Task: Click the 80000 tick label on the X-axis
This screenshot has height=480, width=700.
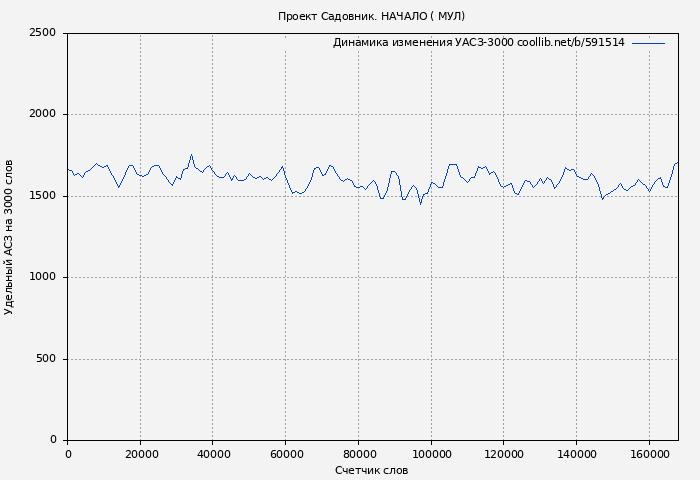Action: tap(358, 454)
